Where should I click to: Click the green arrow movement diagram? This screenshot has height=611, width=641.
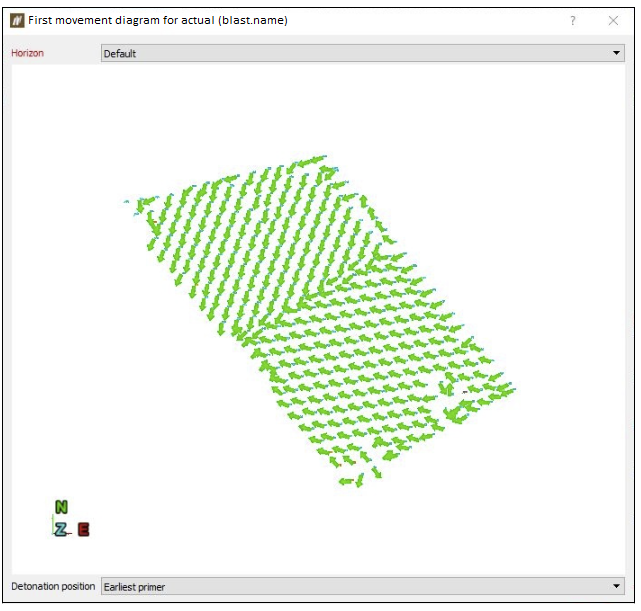tap(319, 322)
